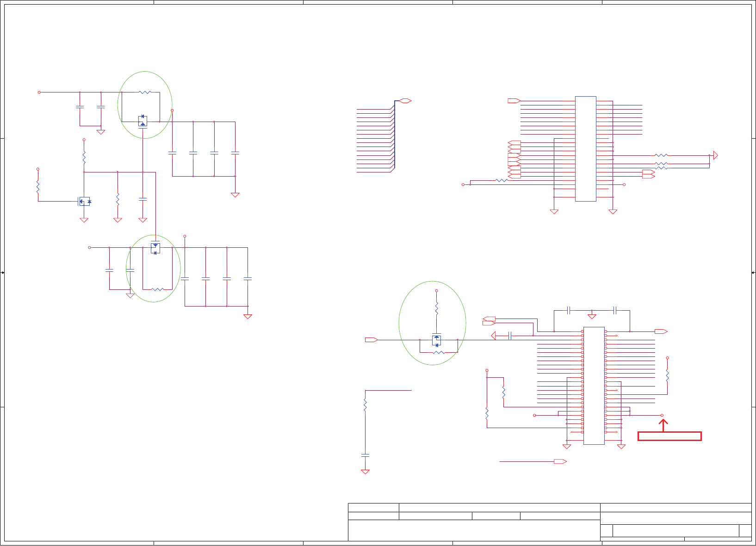Viewport: 756px width, 546px height.
Task: Click the ground symbol under the grounded MOSFET
Action: (84, 220)
